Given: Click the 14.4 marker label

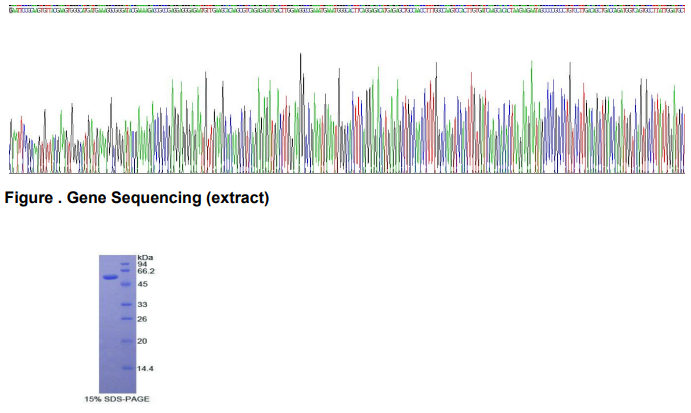Looking at the screenshot, I should click(145, 368).
